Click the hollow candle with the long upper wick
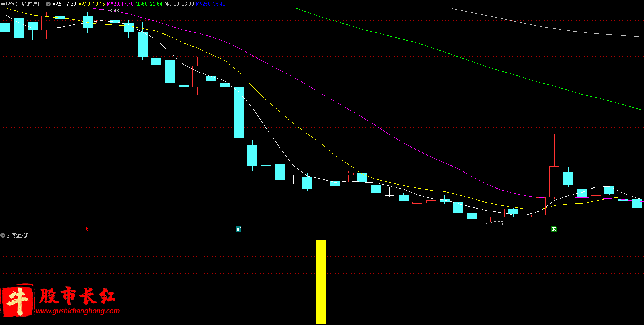644x325 pixels. tap(554, 181)
